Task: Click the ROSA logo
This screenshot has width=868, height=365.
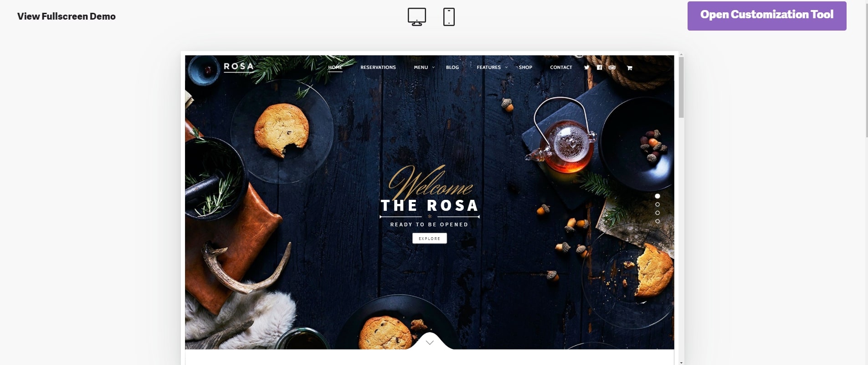Action: (x=239, y=67)
